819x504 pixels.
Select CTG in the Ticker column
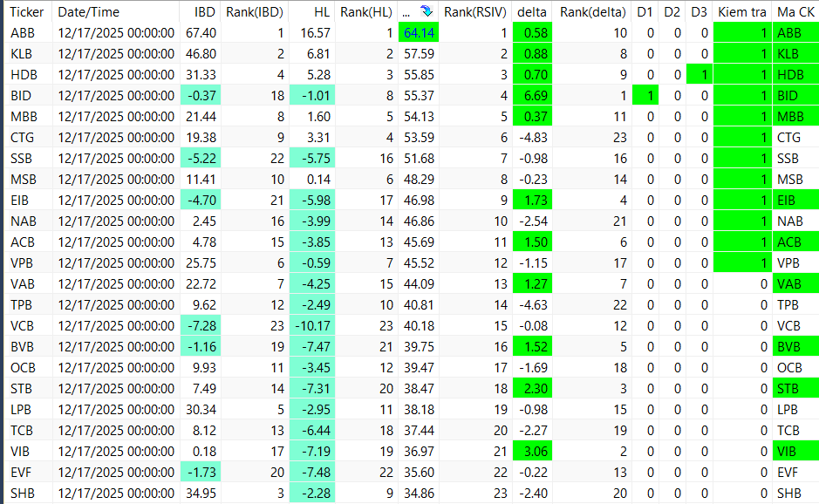22,138
